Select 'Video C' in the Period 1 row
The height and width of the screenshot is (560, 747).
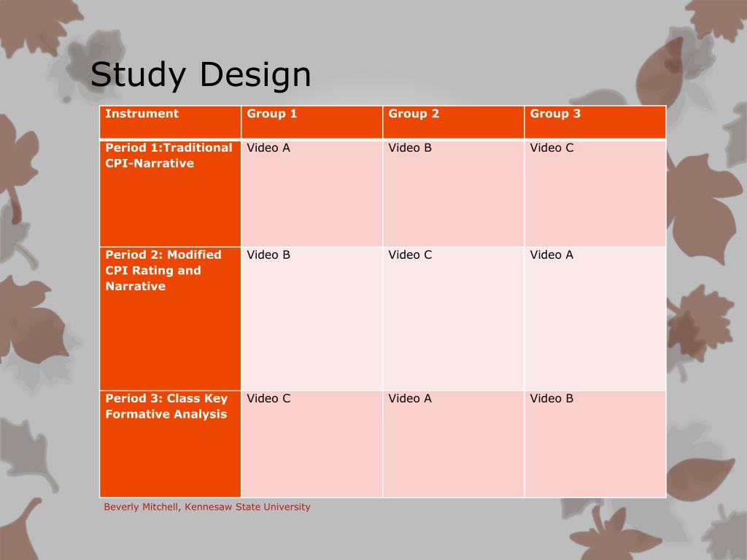(551, 147)
